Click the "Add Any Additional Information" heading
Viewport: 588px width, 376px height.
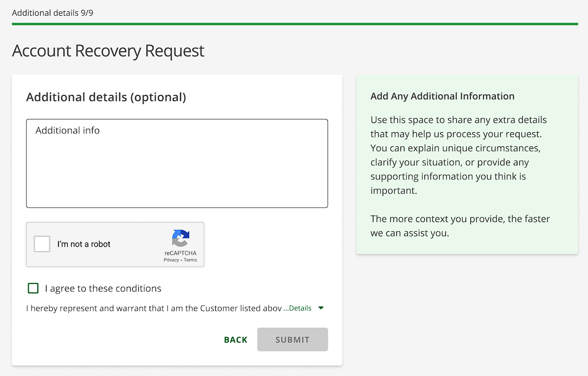pyautogui.click(x=442, y=96)
